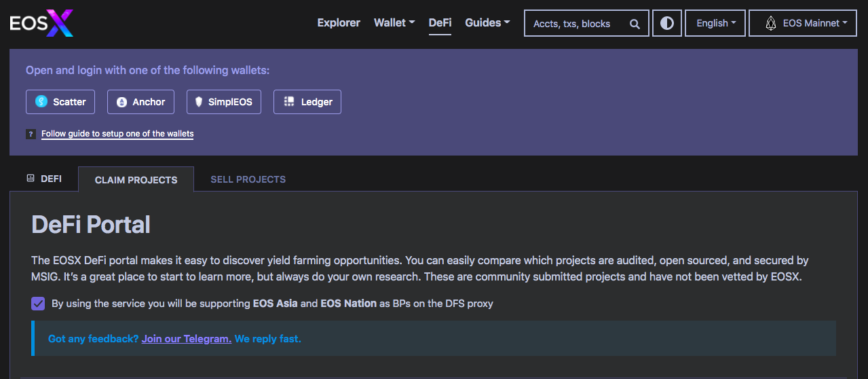This screenshot has height=379, width=868.
Task: Click 'Open and login with' wallets prompt
Action: [x=147, y=70]
